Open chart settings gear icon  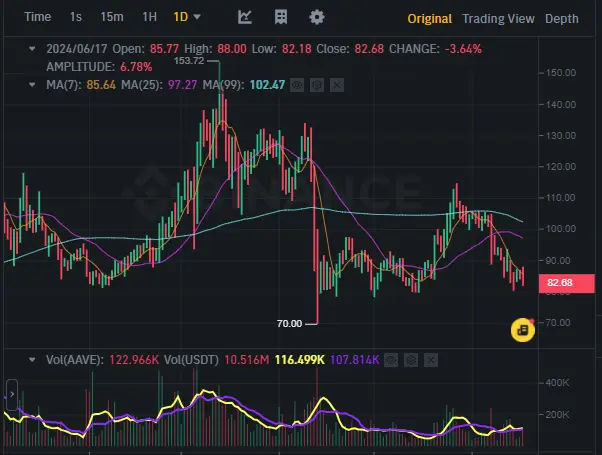317,17
